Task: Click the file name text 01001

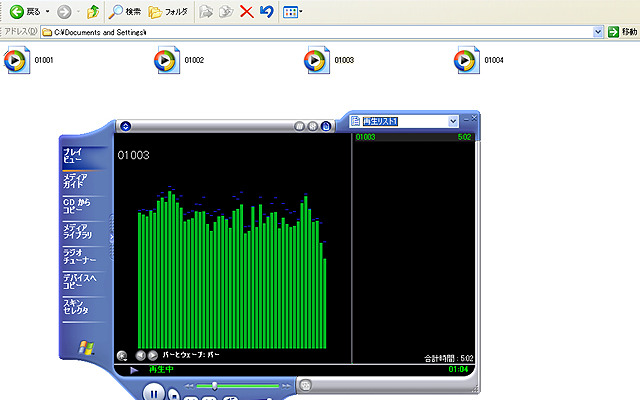Action: pos(44,60)
